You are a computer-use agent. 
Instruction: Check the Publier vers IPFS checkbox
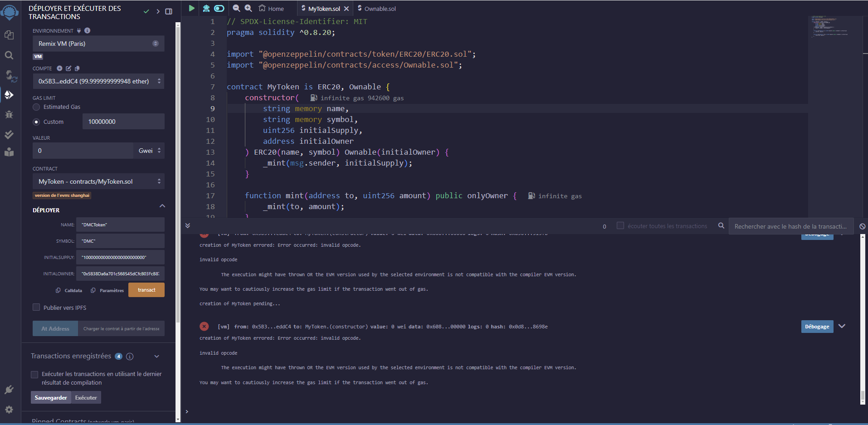click(x=36, y=307)
